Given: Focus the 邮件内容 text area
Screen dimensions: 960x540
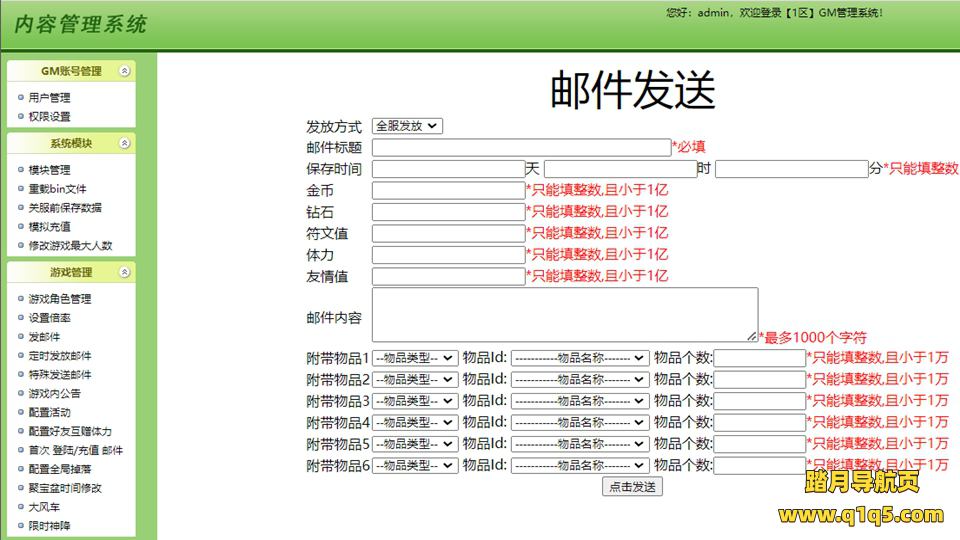Looking at the screenshot, I should (565, 314).
